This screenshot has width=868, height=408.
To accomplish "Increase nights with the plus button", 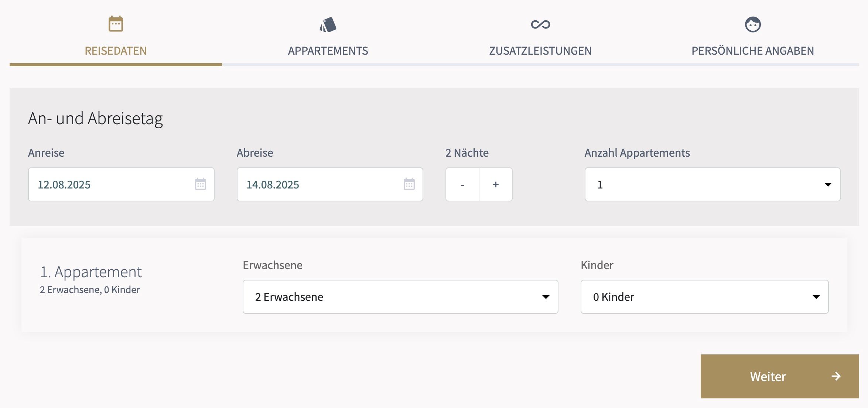I will pyautogui.click(x=495, y=184).
